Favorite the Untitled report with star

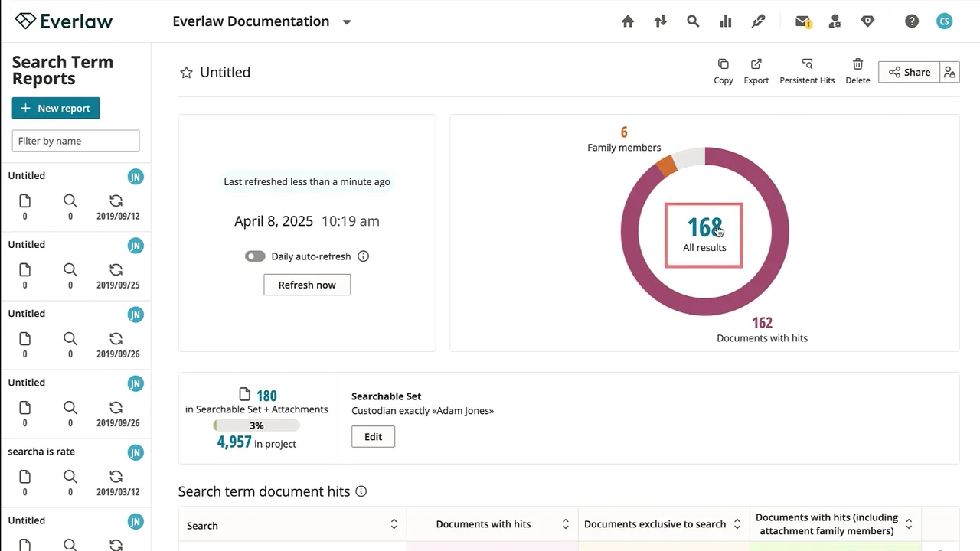[186, 73]
